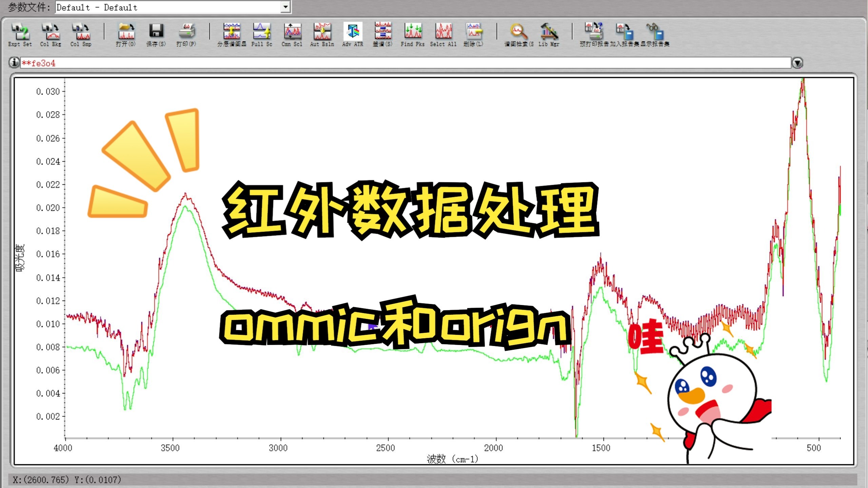Screen dimensions: 868x488
Task: Click the spectrum information 'i' button
Action: pos(14,63)
